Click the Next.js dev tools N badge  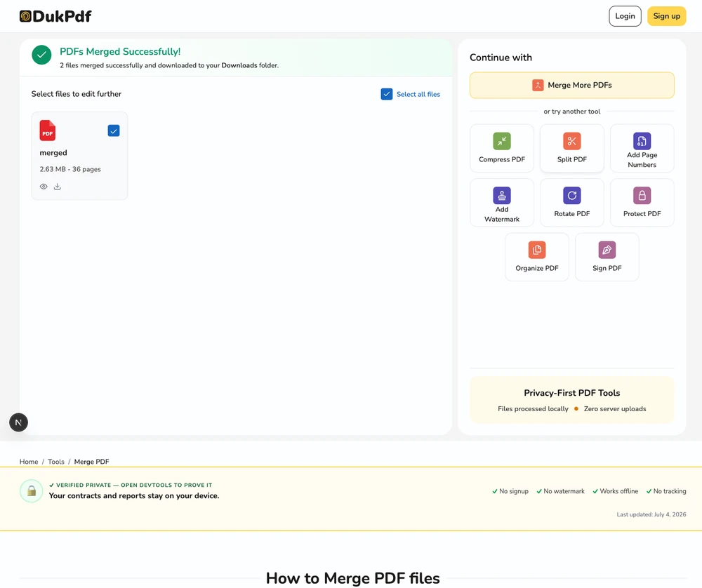[19, 422]
